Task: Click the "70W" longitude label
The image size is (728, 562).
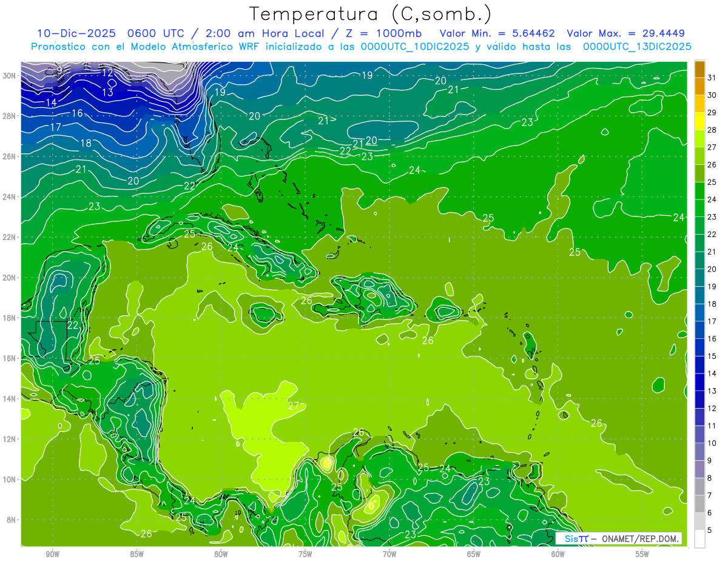Action: [x=389, y=554]
